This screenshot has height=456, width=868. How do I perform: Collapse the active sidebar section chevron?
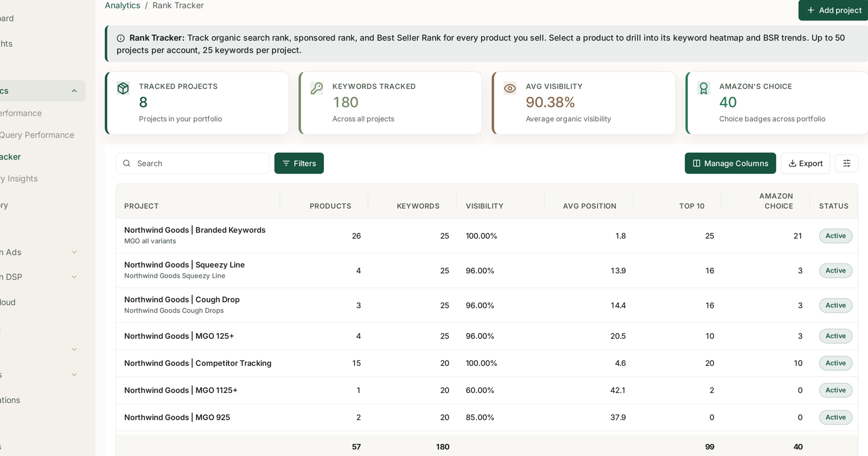pyautogui.click(x=74, y=91)
